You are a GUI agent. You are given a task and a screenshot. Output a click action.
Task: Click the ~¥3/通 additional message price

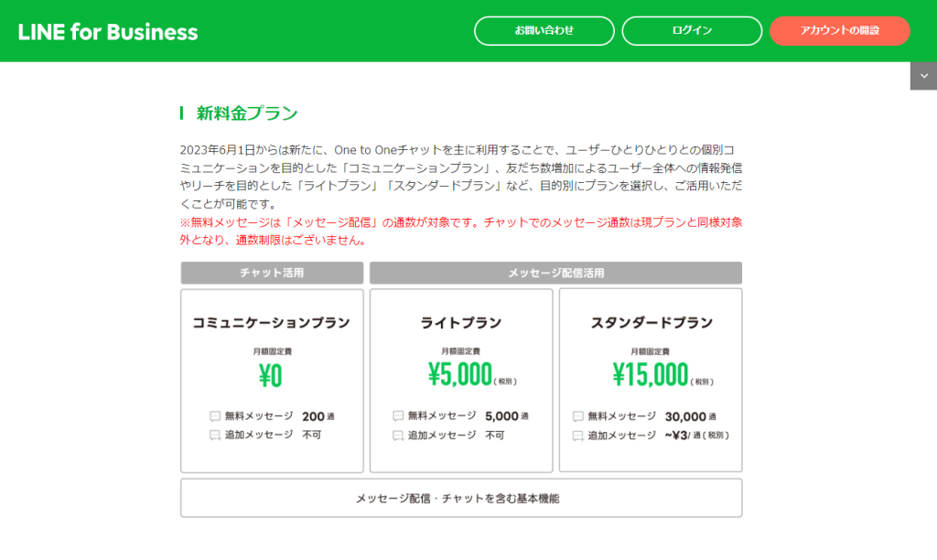click(696, 436)
